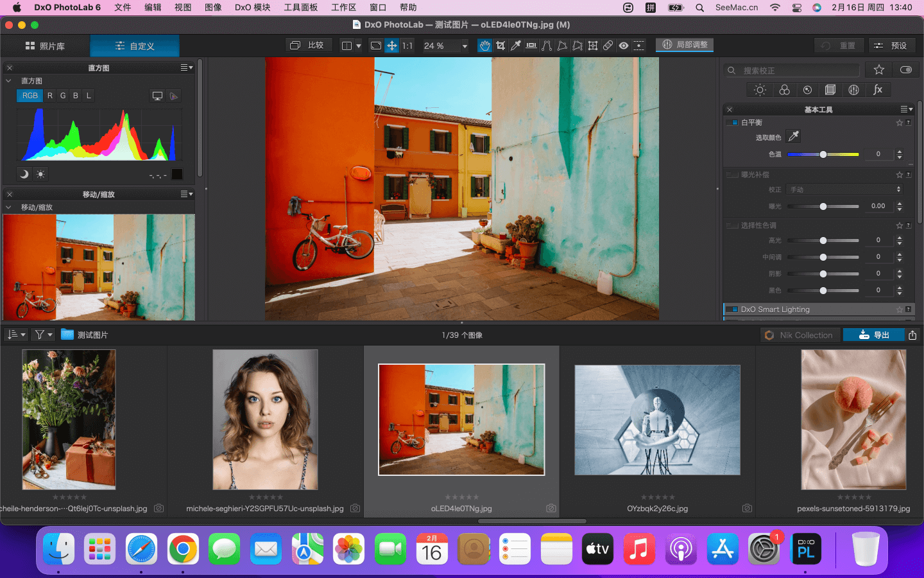Toggle DxO Smart Lighting on or off
This screenshot has width=924, height=578.
pos(732,310)
